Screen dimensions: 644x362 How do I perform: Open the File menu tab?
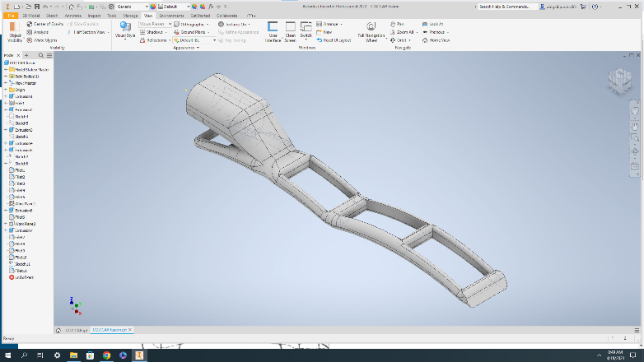click(11, 16)
